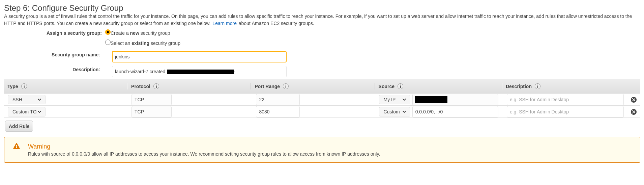
Task: Select Create a new security group
Action: coord(108,32)
